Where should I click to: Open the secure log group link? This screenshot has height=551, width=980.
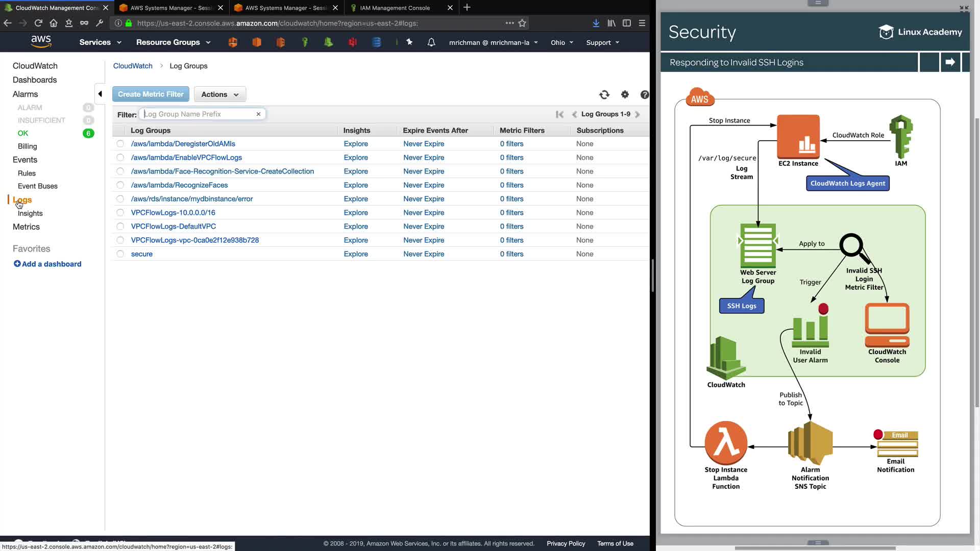pyautogui.click(x=142, y=254)
